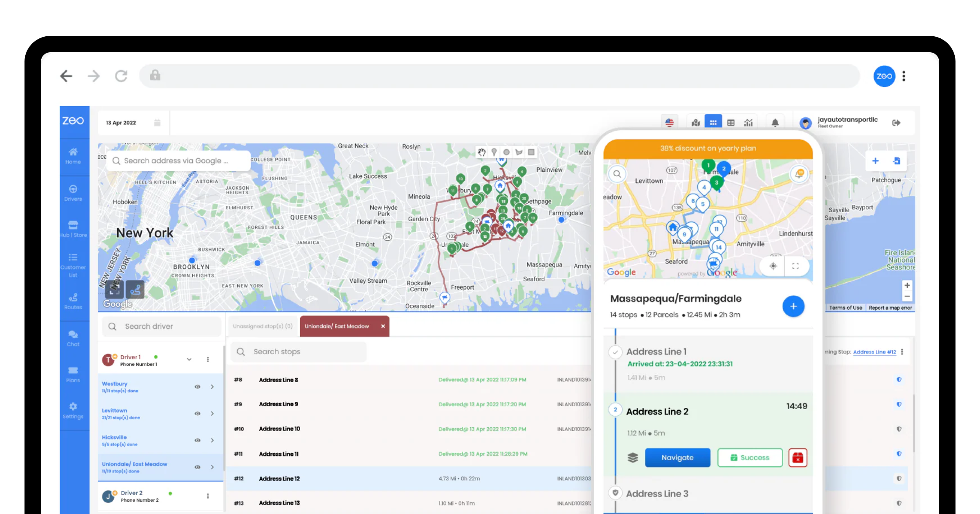The width and height of the screenshot is (980, 514).
Task: Click the logout icon beside jayautotransportllc
Action: pos(896,122)
